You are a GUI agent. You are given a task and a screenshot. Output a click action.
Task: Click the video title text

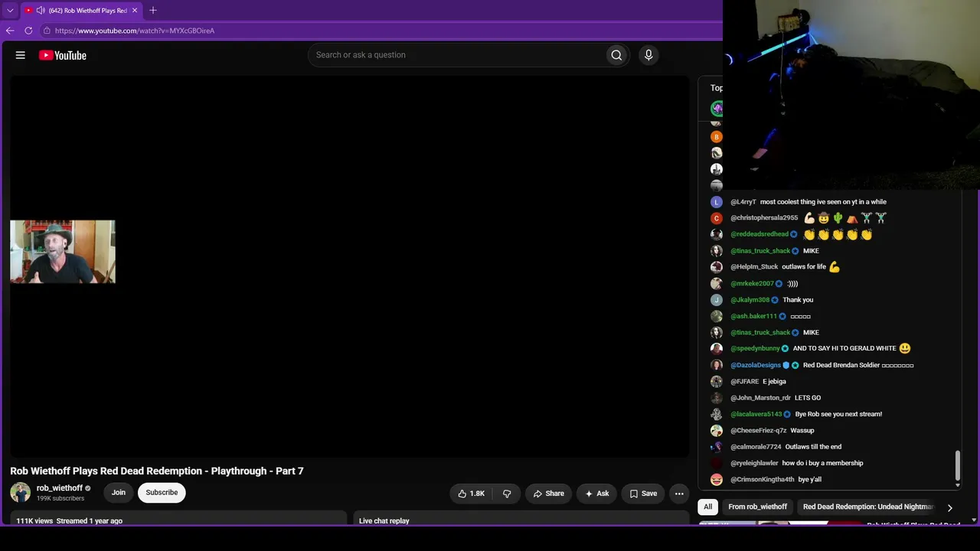pyautogui.click(x=157, y=471)
